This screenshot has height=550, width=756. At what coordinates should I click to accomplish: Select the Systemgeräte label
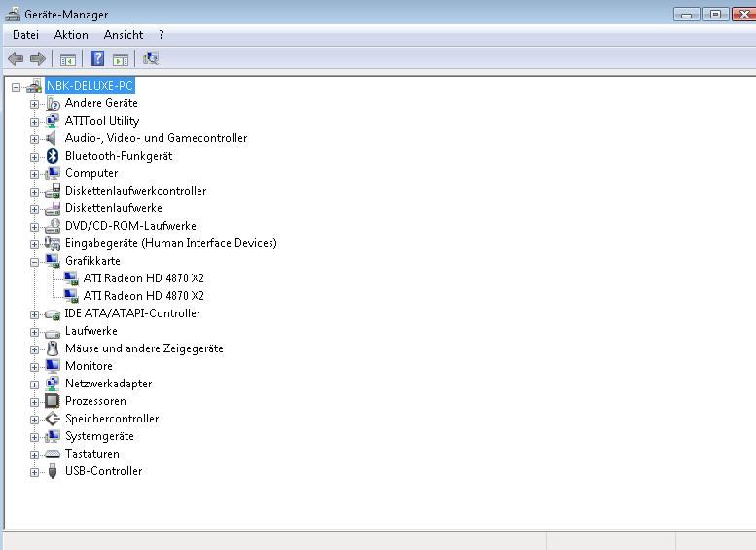pyautogui.click(x=99, y=436)
